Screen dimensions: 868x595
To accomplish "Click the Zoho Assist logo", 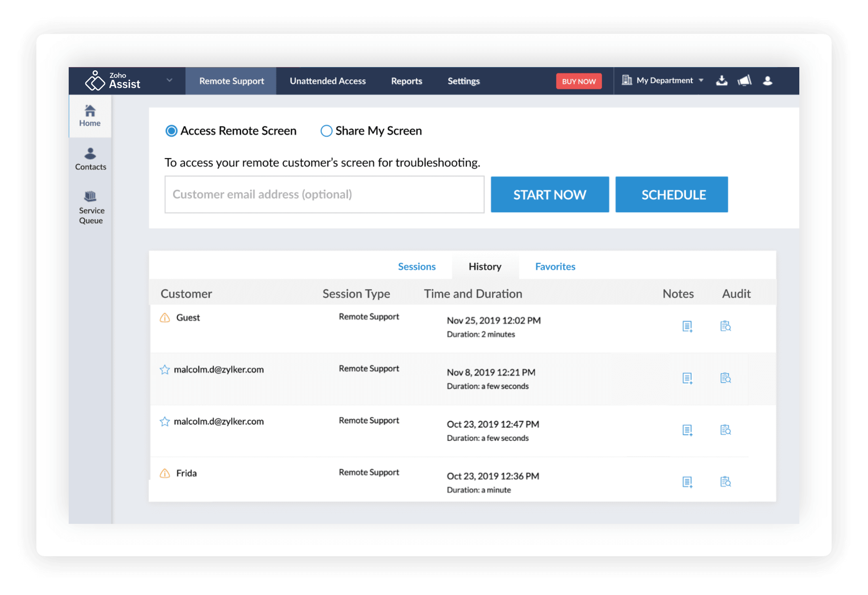I will (113, 80).
